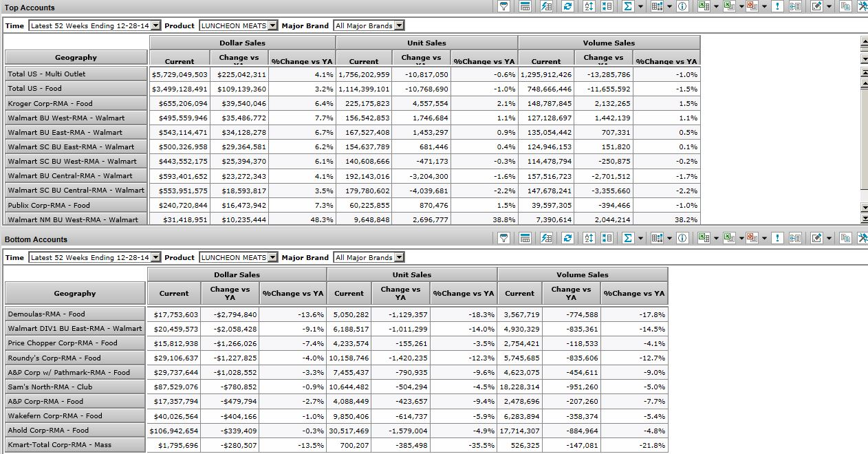The height and width of the screenshot is (454, 868).
Task: Open the Time dropdown in Bottom Accounts
Action: [x=155, y=257]
